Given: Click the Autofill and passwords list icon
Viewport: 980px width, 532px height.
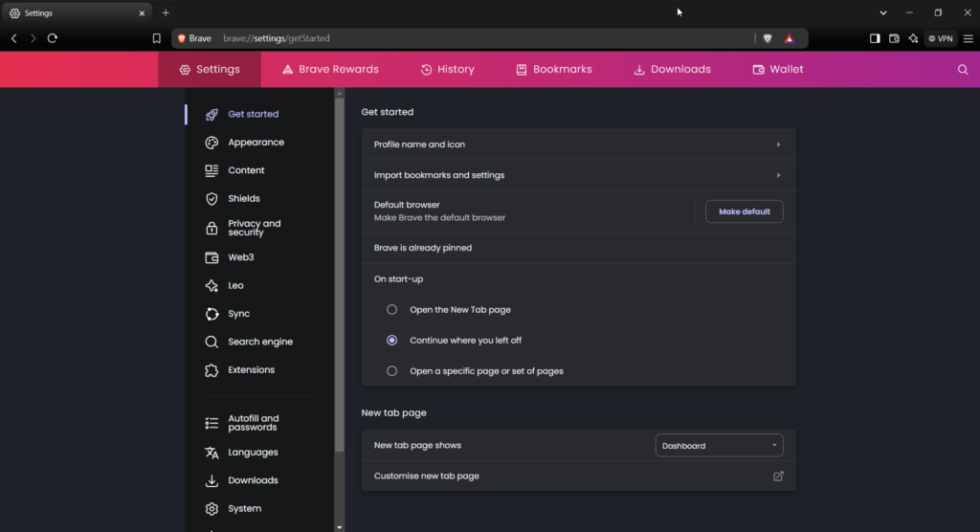Looking at the screenshot, I should click(212, 423).
